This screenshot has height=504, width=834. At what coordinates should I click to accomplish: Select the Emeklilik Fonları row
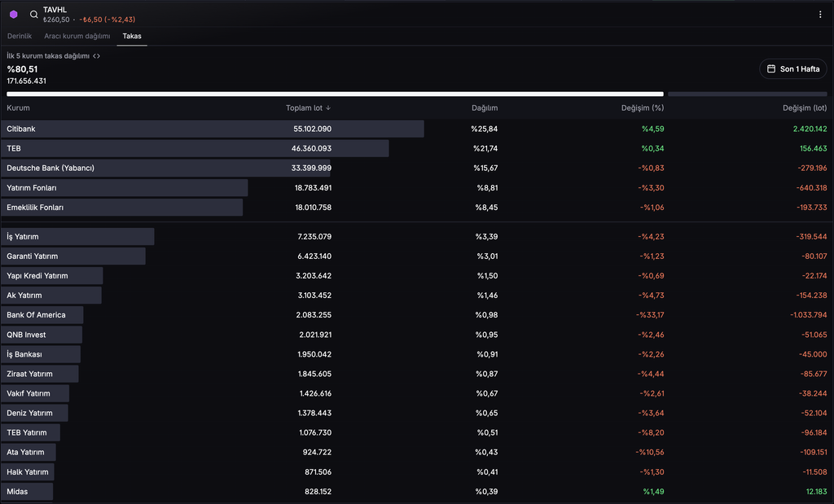[x=417, y=208]
